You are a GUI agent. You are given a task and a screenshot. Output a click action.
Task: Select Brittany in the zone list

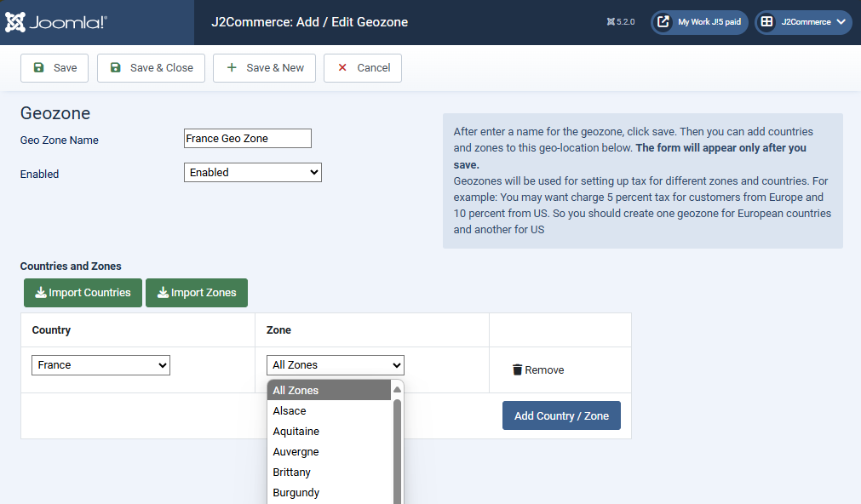tap(329, 472)
